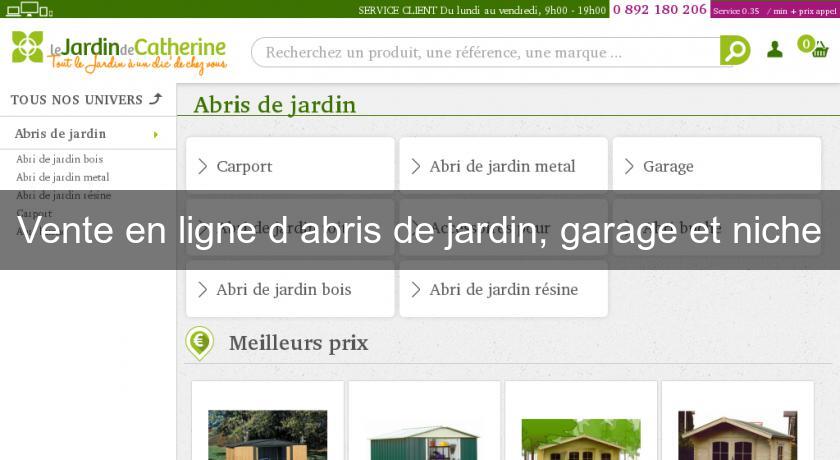The image size is (840, 460).
Task: Open the shopping cart icon
Action: pos(817,48)
